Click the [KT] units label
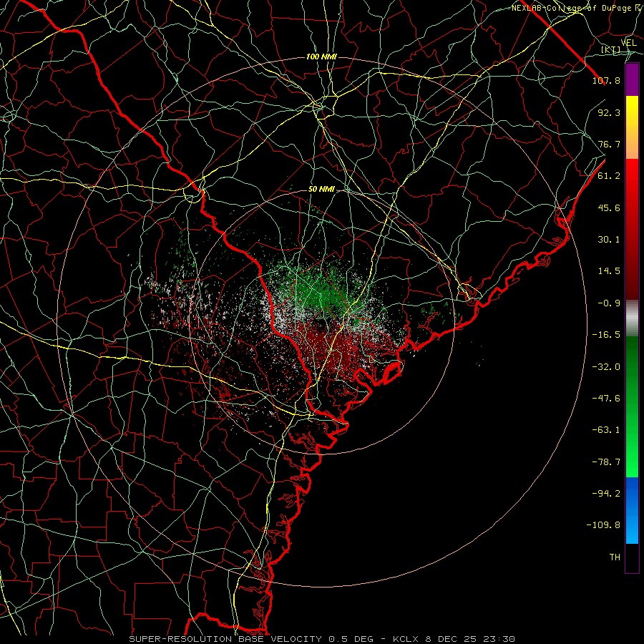The image size is (644, 644). pyautogui.click(x=611, y=50)
